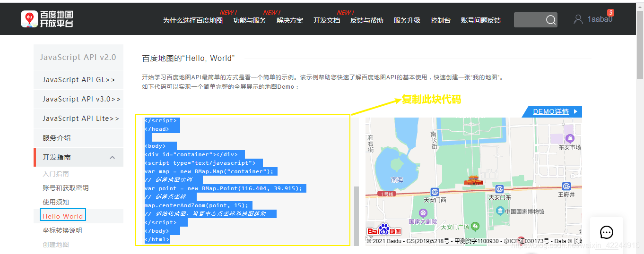Click the Baidu Map Open Platform logo
This screenshot has height=254, width=644.
click(x=47, y=19)
